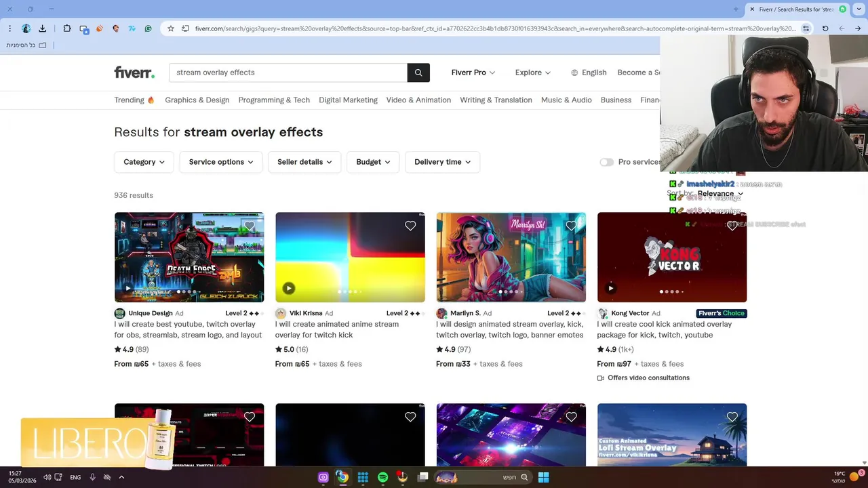The height and width of the screenshot is (488, 868).
Task: Expand the Explore dropdown
Action: tap(533, 73)
